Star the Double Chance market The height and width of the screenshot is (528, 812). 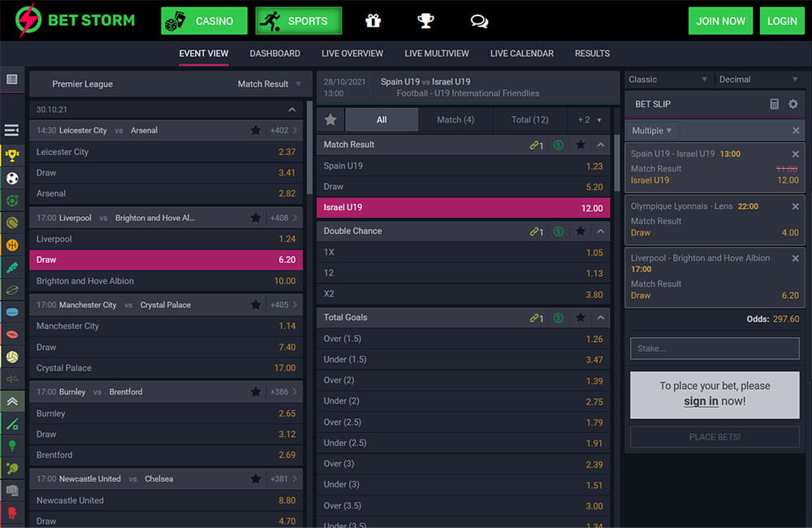pyautogui.click(x=581, y=231)
